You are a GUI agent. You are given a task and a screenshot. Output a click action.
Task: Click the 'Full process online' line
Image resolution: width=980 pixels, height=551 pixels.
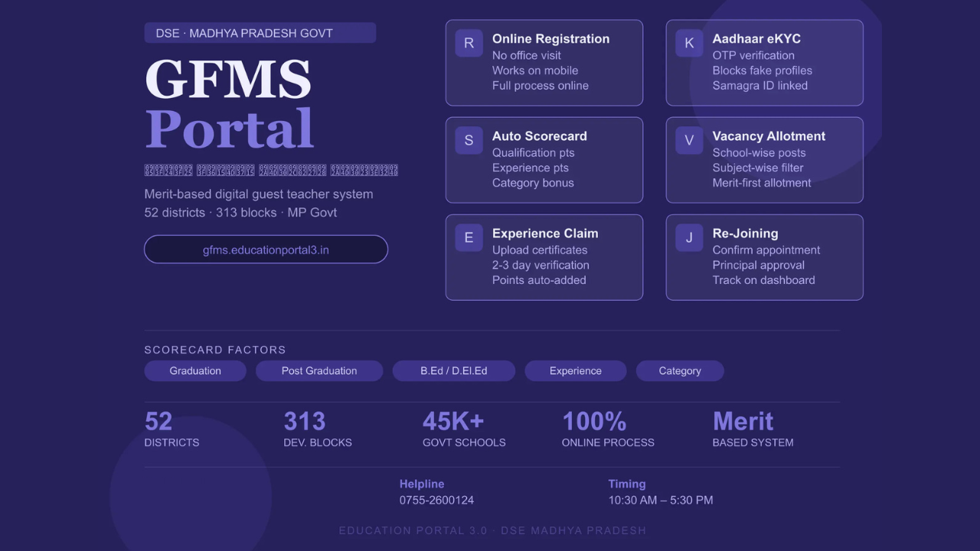pyautogui.click(x=541, y=86)
